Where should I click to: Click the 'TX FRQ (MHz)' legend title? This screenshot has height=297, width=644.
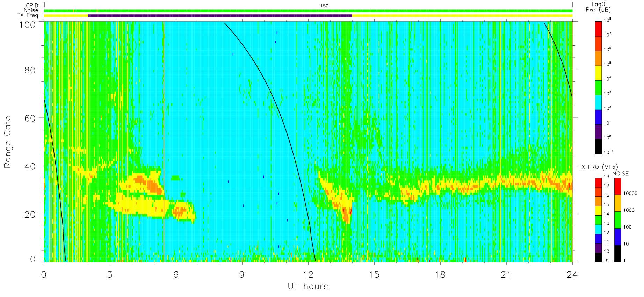598,167
